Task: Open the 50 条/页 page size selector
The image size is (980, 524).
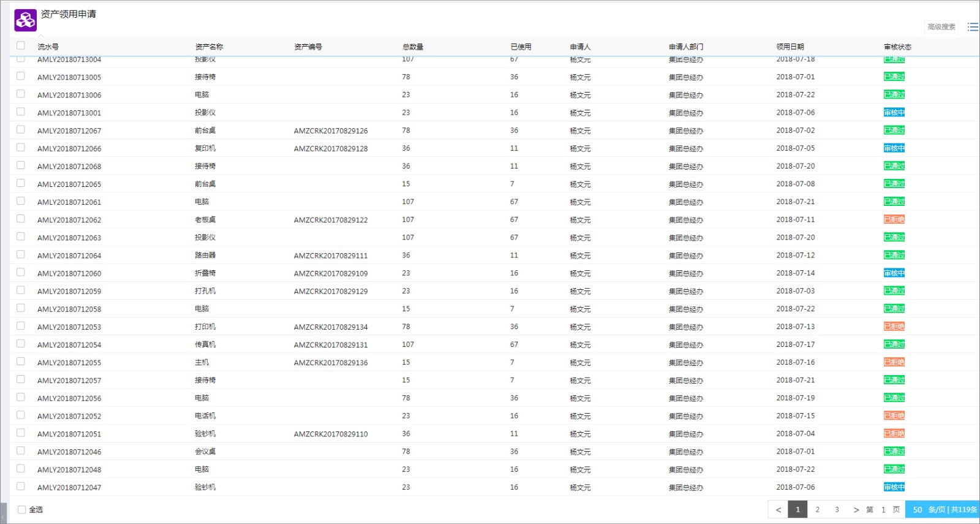Action: click(x=942, y=510)
